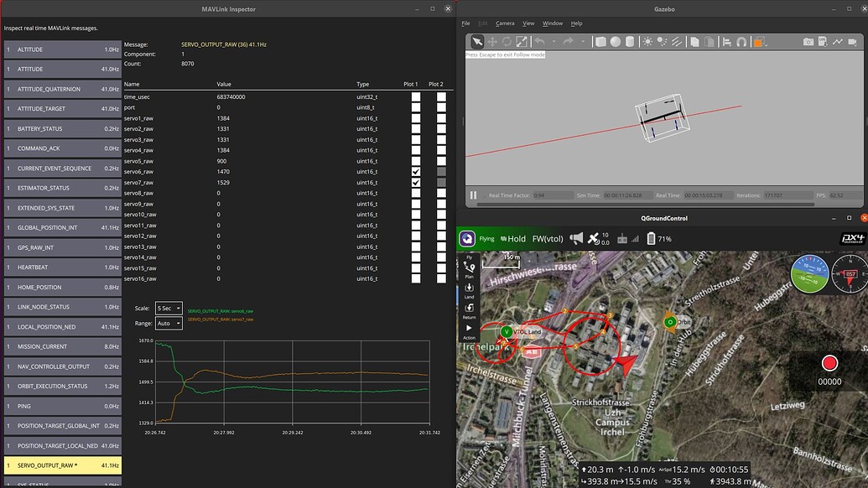Screen dimensions: 868x488
Task: Toggle the snap magnet tool in Gazebo
Action: pos(742,41)
